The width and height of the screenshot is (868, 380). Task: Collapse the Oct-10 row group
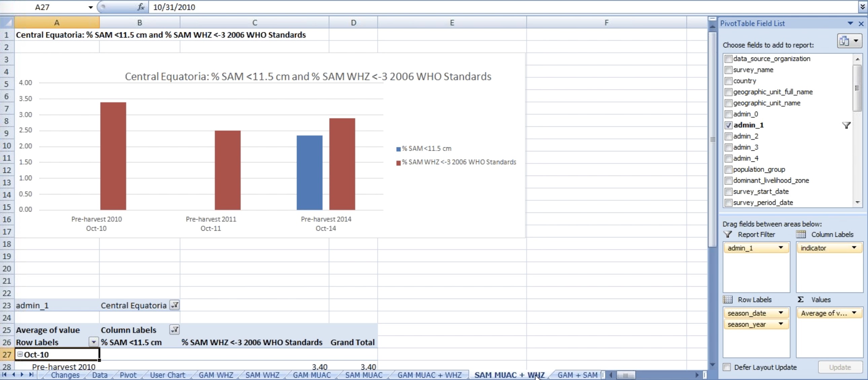click(x=20, y=354)
